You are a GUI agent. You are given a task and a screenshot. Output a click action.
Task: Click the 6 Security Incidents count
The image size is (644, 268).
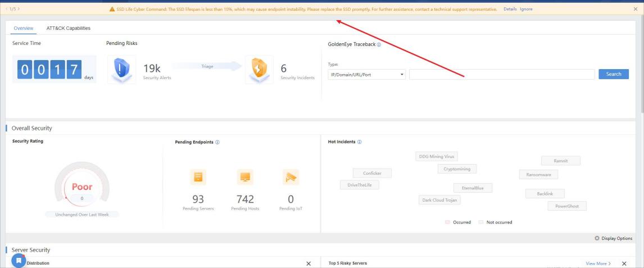(x=283, y=69)
